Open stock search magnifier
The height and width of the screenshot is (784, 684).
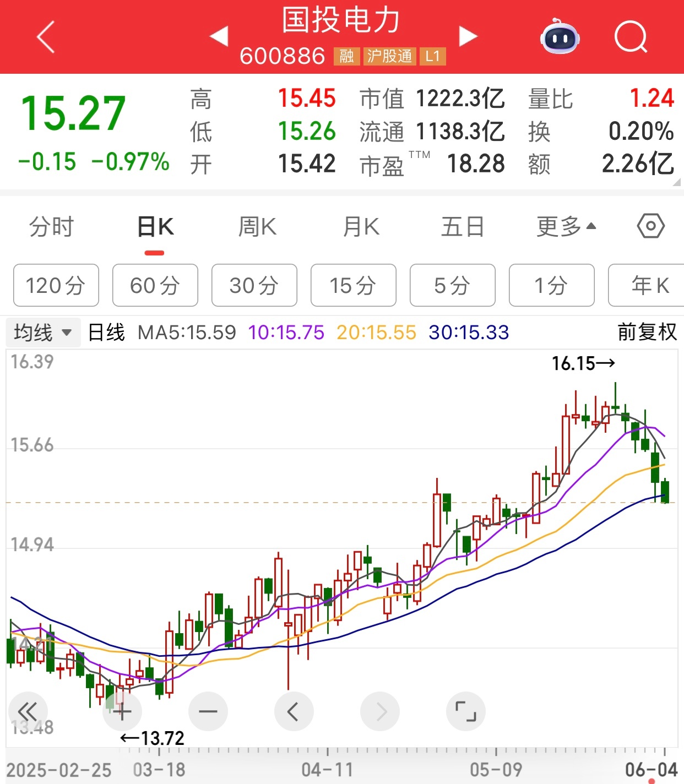(x=631, y=37)
